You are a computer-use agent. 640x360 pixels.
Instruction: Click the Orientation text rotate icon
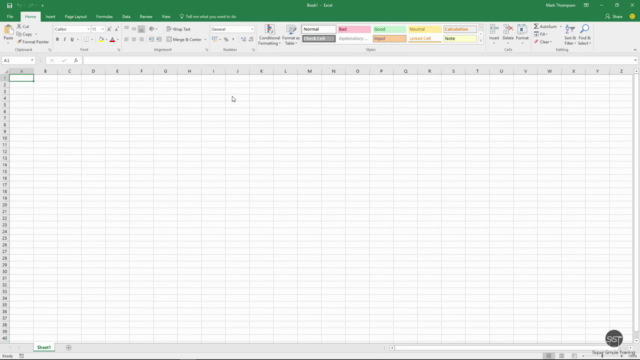[x=152, y=29]
